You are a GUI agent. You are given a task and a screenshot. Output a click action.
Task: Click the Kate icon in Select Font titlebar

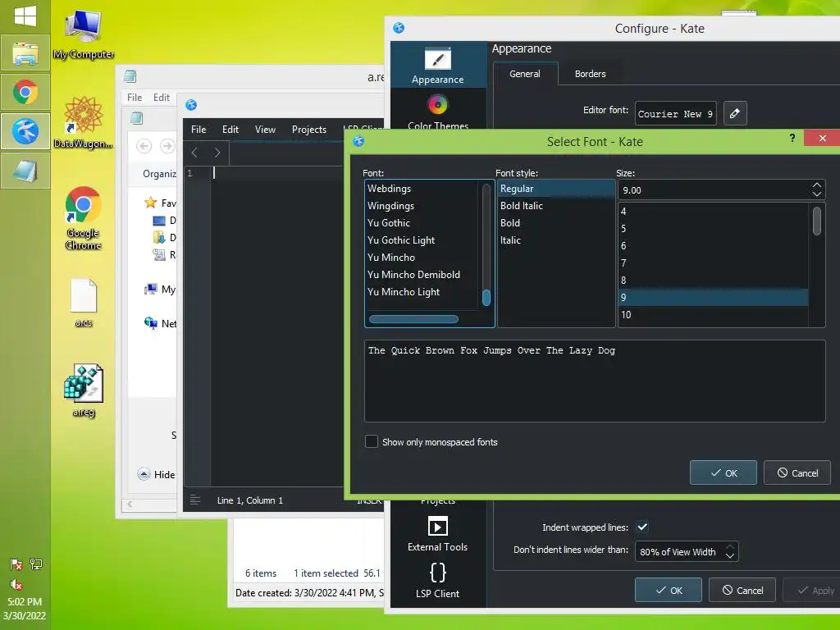[x=358, y=141]
